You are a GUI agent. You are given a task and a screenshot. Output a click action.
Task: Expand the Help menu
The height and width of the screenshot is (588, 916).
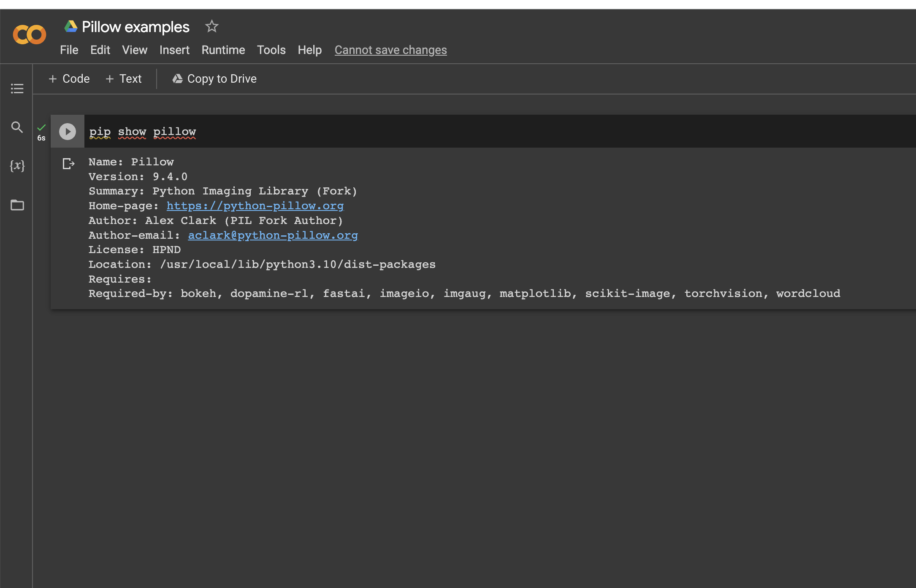309,50
